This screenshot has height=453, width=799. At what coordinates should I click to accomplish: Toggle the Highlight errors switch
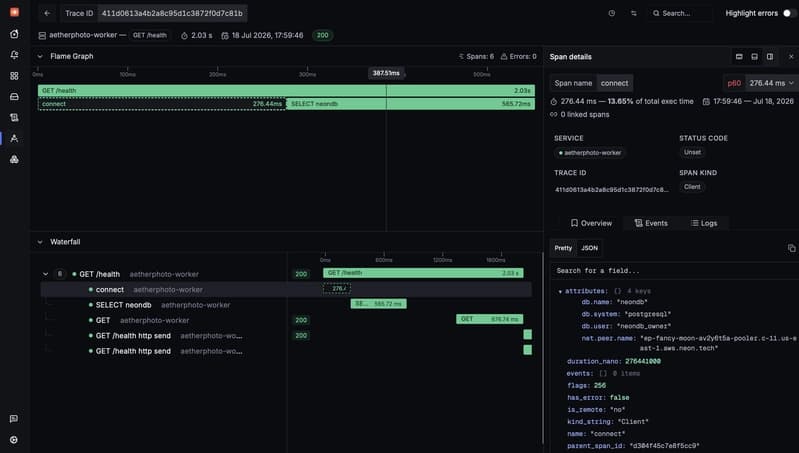pyautogui.click(x=789, y=13)
